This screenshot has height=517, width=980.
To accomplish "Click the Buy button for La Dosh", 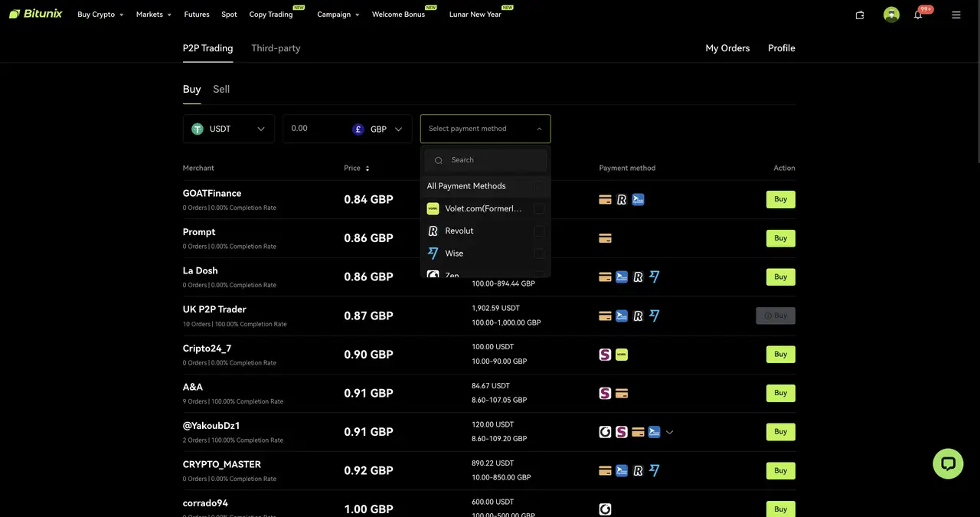I will point(780,276).
